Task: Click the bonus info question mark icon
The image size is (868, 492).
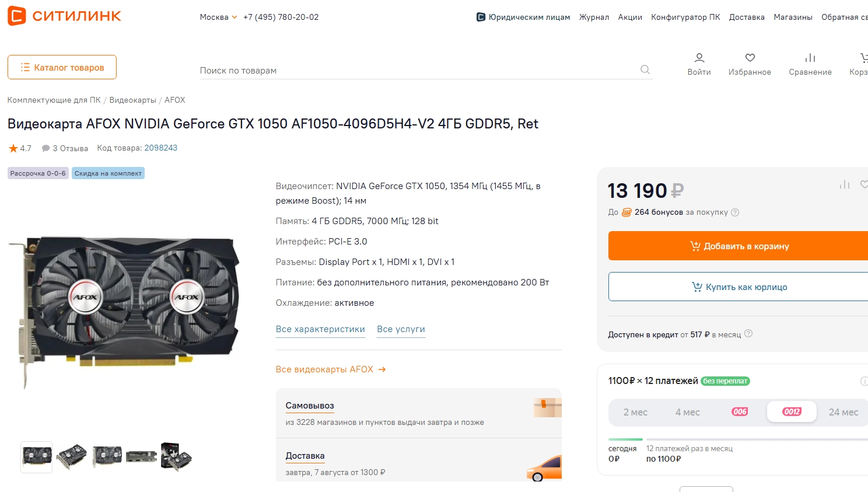Action: coord(735,212)
